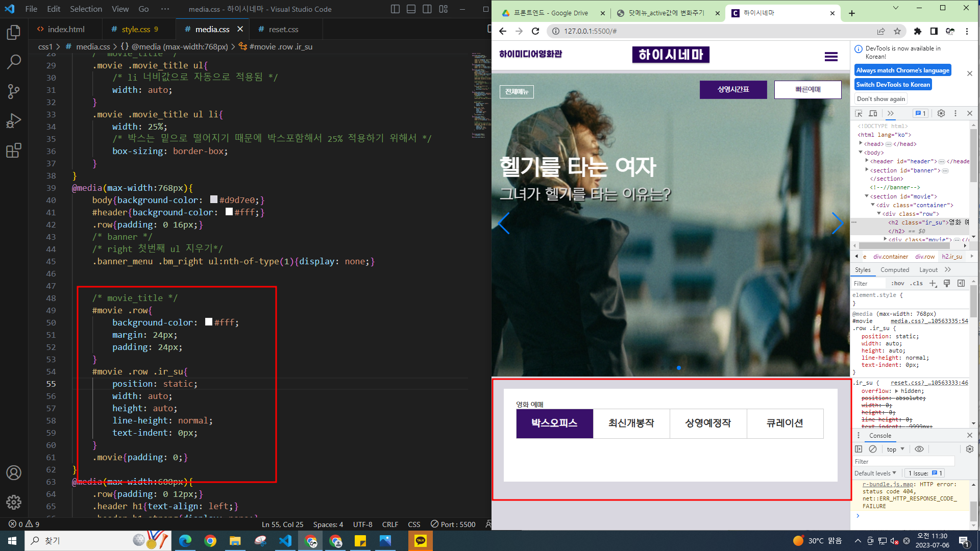Click the #fff color swatch on line 50

coord(209,322)
